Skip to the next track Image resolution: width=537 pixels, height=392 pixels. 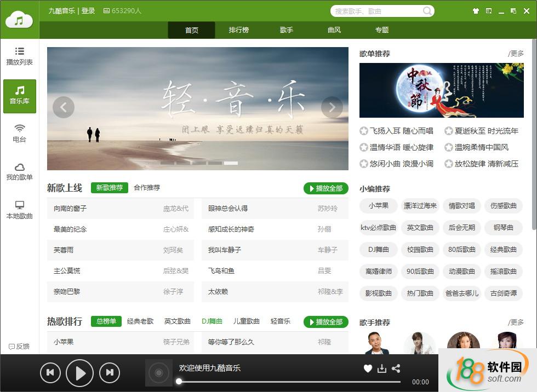[x=110, y=373]
